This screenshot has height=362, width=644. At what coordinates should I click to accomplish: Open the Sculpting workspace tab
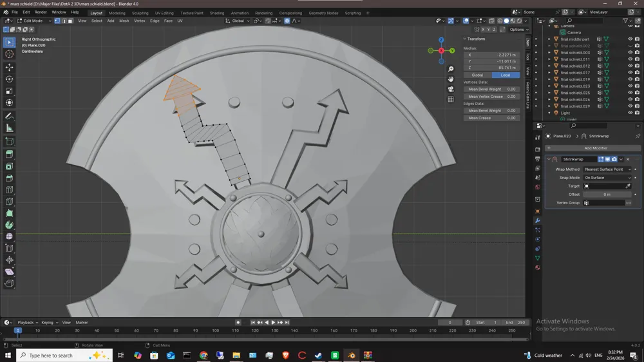click(140, 13)
